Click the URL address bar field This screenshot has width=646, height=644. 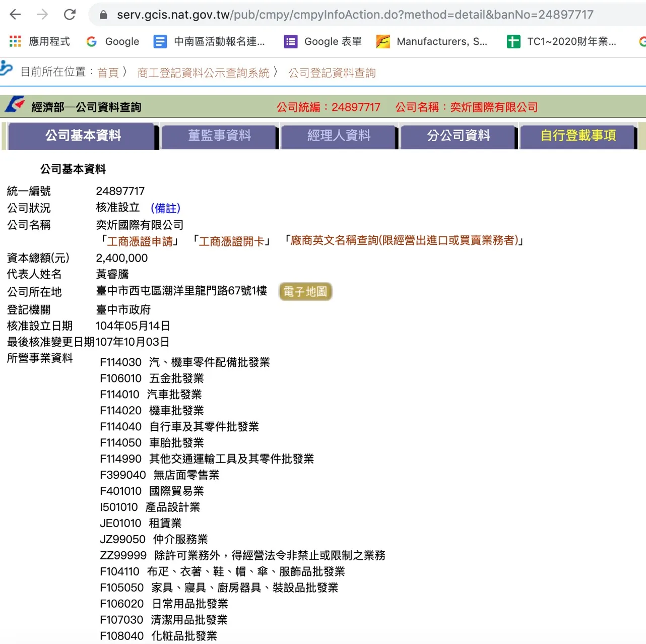point(353,15)
